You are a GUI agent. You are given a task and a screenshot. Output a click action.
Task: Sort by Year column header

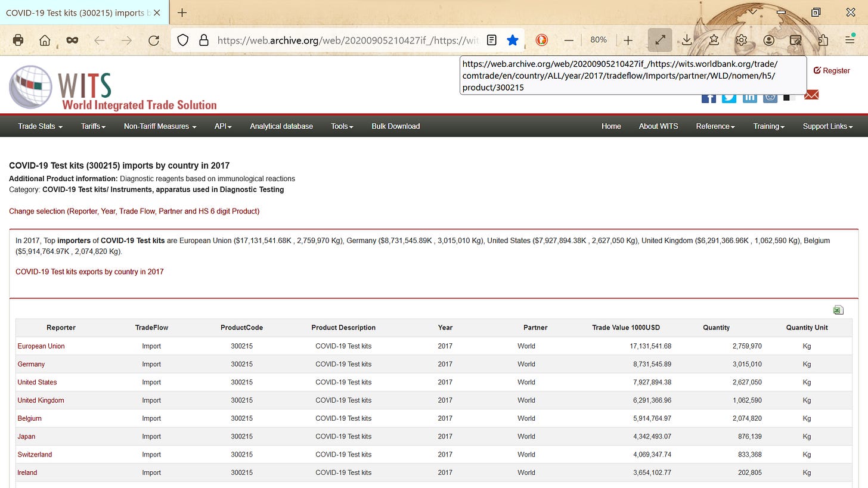pyautogui.click(x=445, y=328)
